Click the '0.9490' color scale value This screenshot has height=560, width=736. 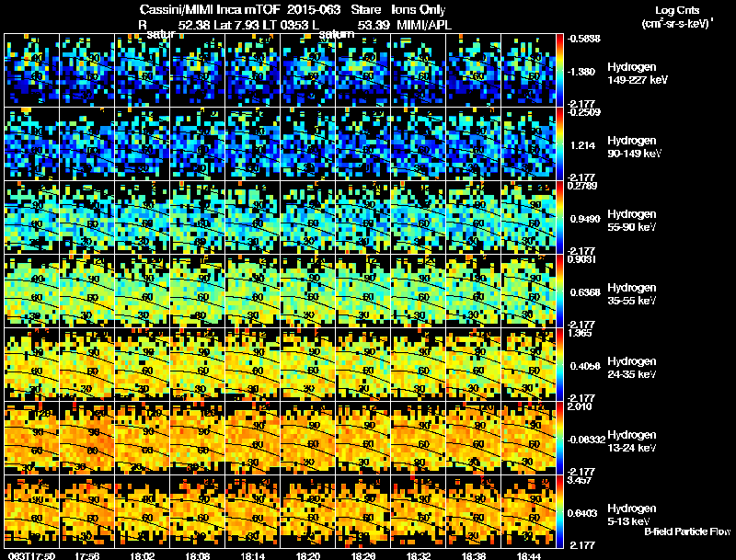point(585,219)
